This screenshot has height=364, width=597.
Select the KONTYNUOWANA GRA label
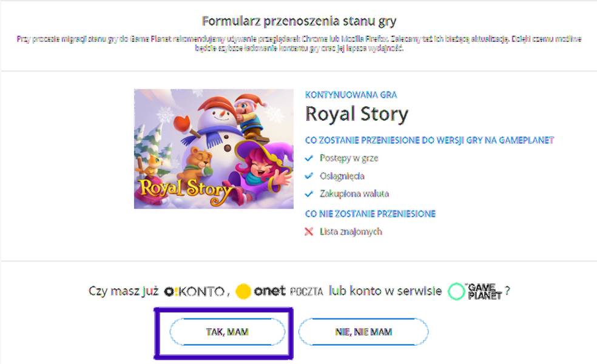352,95
